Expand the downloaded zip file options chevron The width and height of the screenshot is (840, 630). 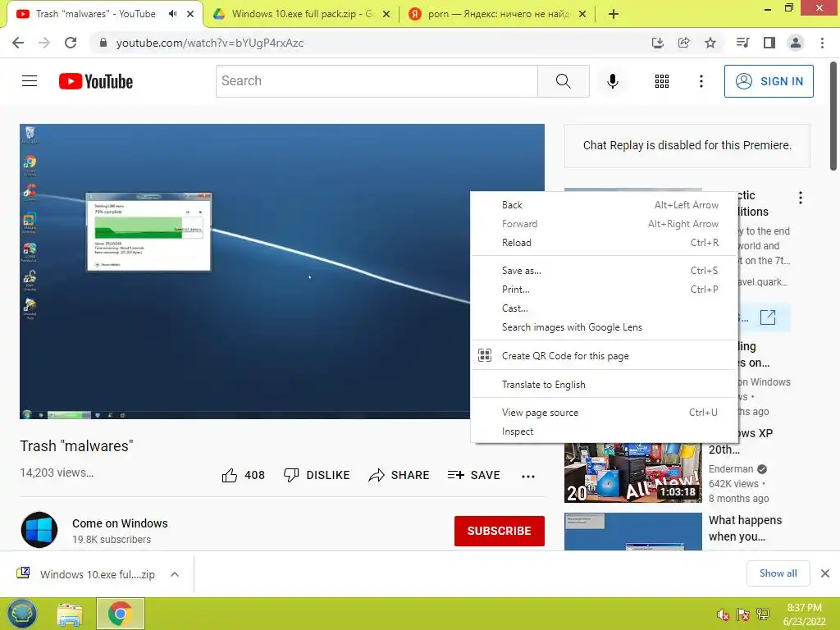175,574
